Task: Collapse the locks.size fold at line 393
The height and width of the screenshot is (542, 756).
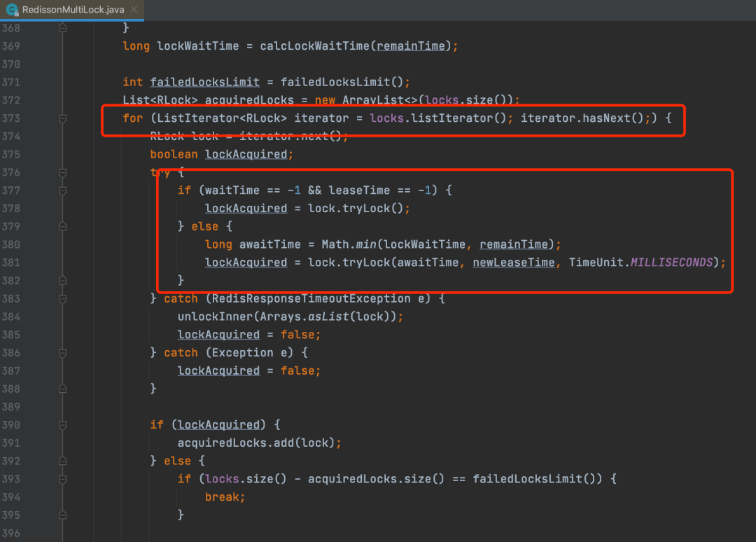Action: point(63,479)
